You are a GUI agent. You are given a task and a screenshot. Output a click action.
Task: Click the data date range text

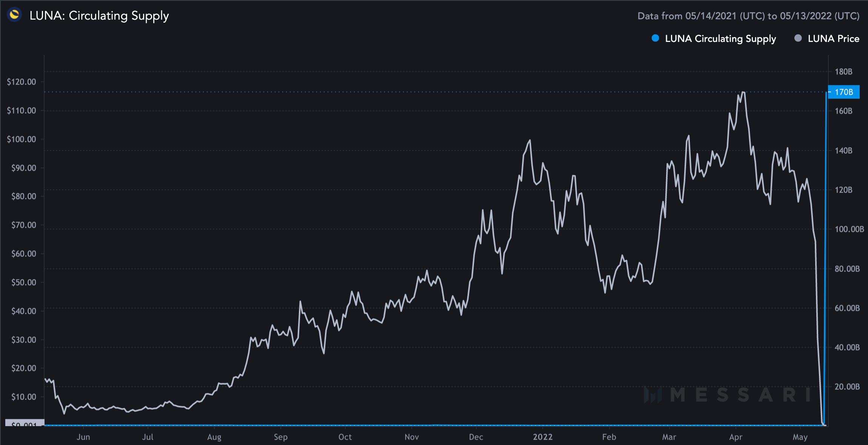pos(748,16)
